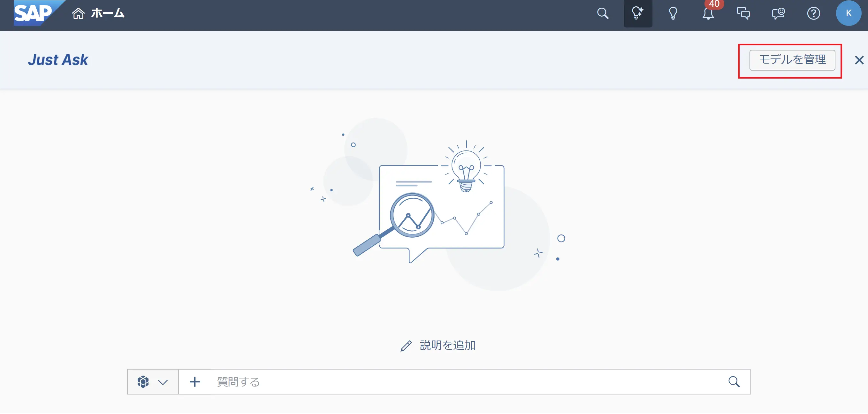868x414 pixels.
Task: Click the pencil icon beside 説明を追加
Action: [x=406, y=347]
